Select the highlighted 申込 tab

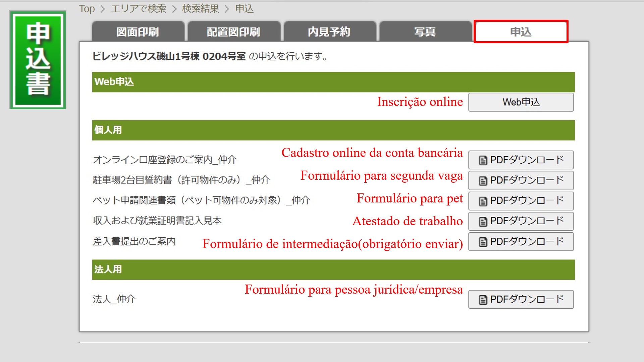(x=521, y=32)
